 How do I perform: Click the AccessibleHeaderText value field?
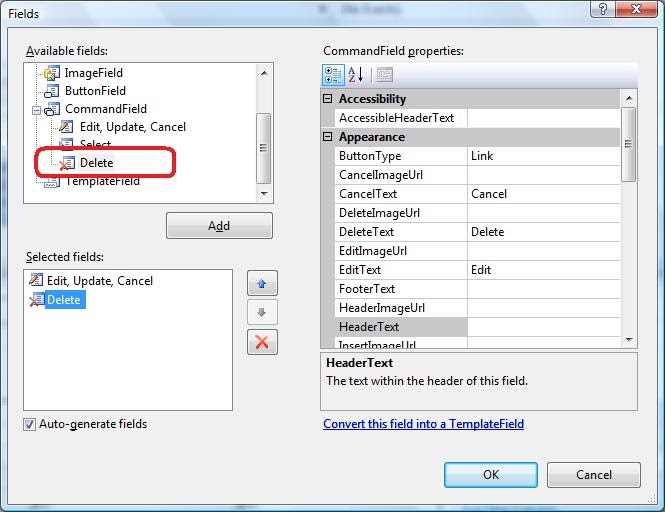click(x=544, y=118)
